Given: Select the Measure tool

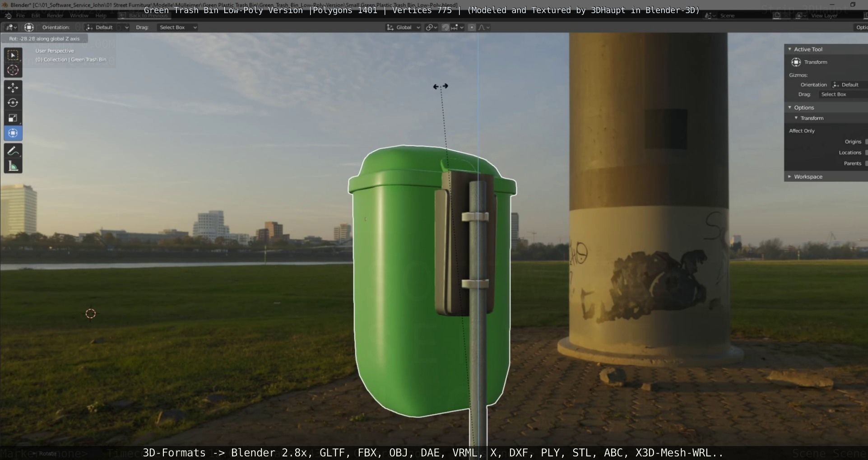Looking at the screenshot, I should [13, 166].
